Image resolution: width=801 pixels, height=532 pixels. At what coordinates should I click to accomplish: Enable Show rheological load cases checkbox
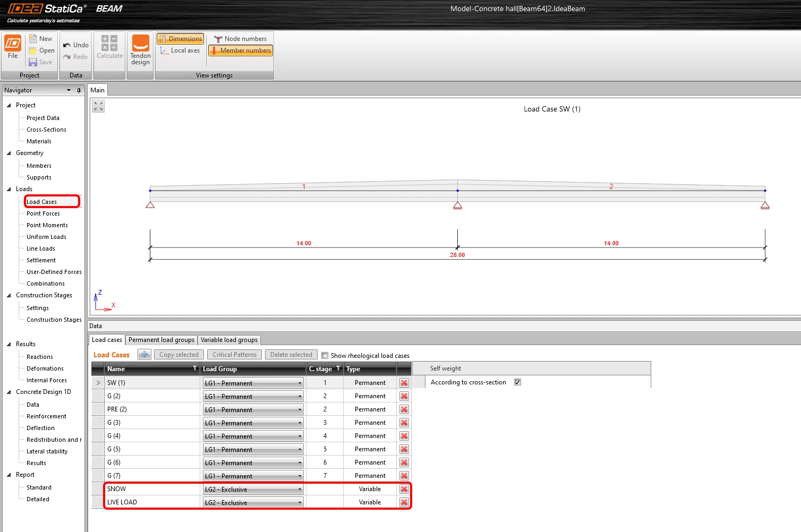(325, 356)
